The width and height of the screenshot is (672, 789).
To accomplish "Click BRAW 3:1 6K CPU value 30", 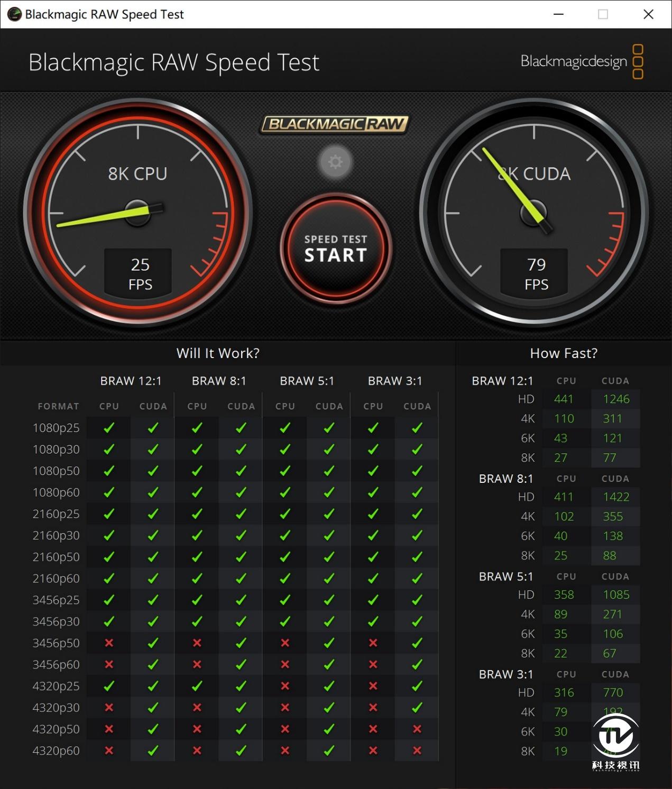I will tap(560, 732).
